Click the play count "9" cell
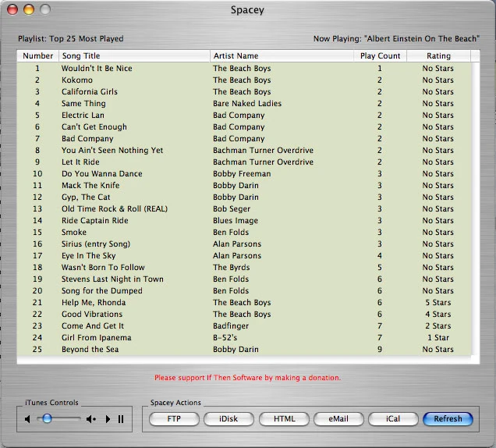This screenshot has width=496, height=448. coord(380,350)
